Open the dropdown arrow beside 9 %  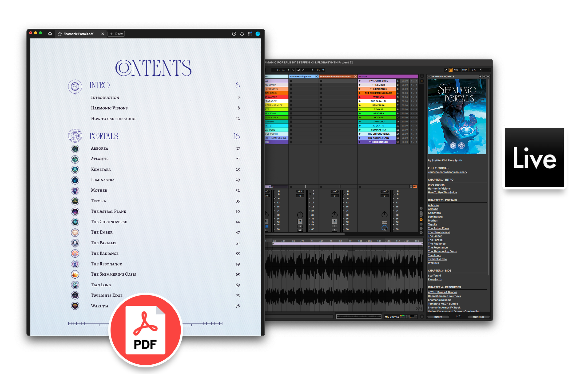tap(480, 70)
